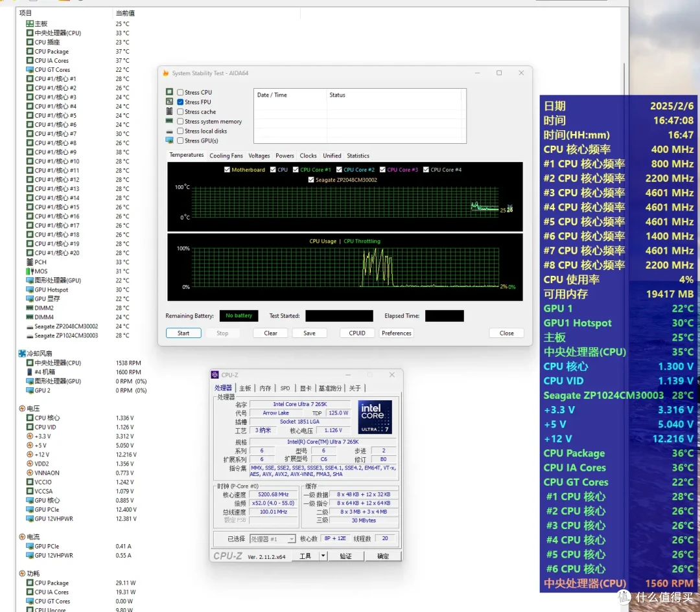
Task: Click the CPU Package sensor icon in temperatures
Action: coord(29,51)
